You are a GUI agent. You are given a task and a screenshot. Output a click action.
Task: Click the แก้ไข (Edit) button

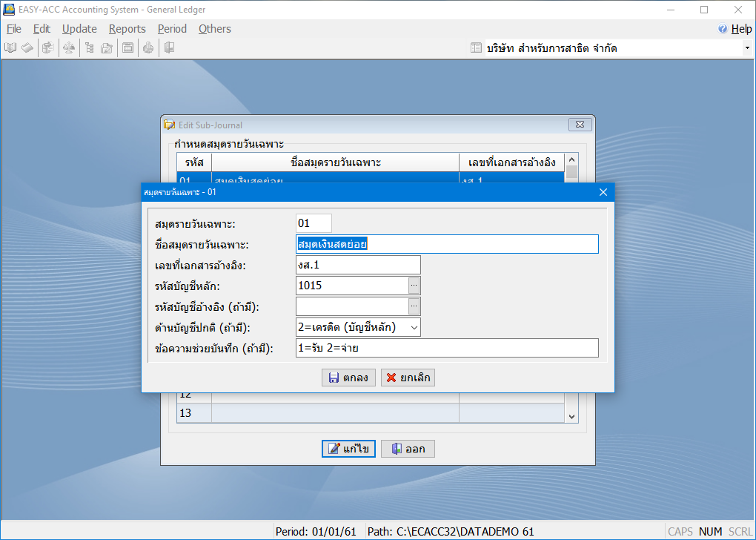point(348,449)
